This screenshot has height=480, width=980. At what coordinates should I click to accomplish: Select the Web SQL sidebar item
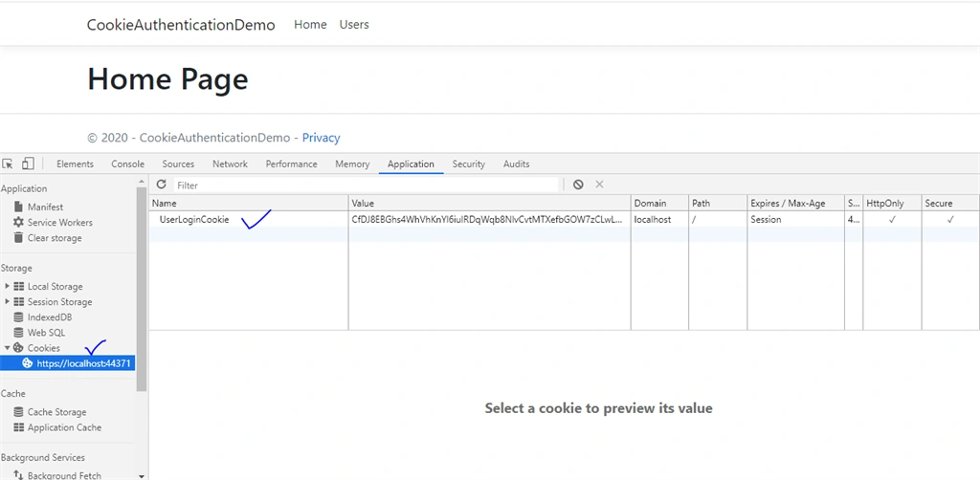click(x=46, y=333)
